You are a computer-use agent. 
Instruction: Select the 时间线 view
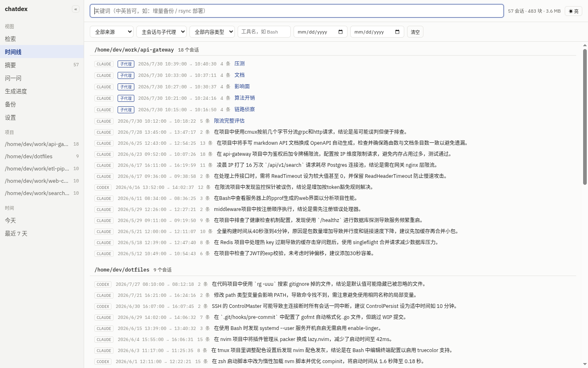point(42,52)
